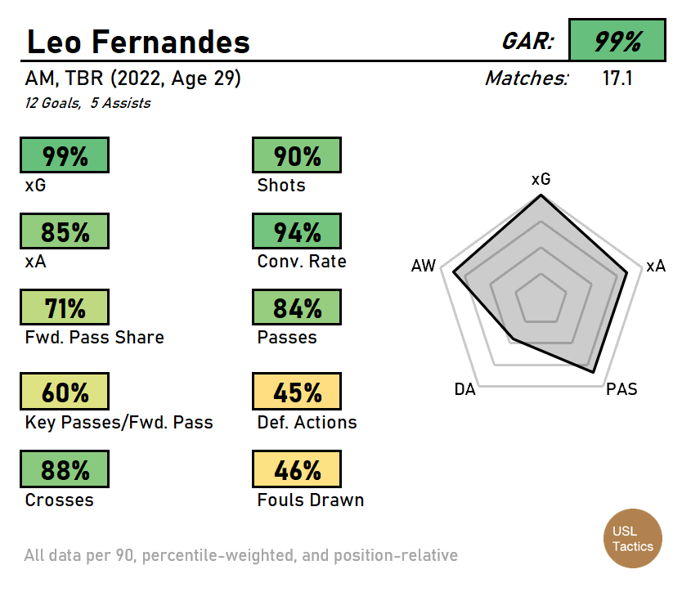Select the xG 99% percentile box

point(65,156)
